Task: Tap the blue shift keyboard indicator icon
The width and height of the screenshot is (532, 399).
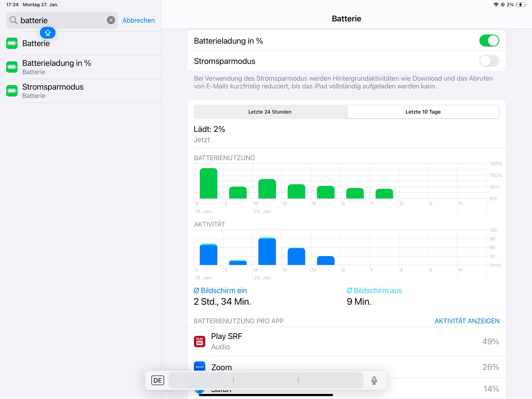Action: (48, 33)
